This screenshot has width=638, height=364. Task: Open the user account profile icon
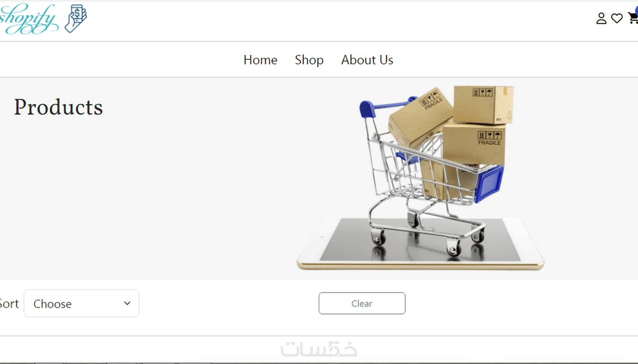pos(601,18)
